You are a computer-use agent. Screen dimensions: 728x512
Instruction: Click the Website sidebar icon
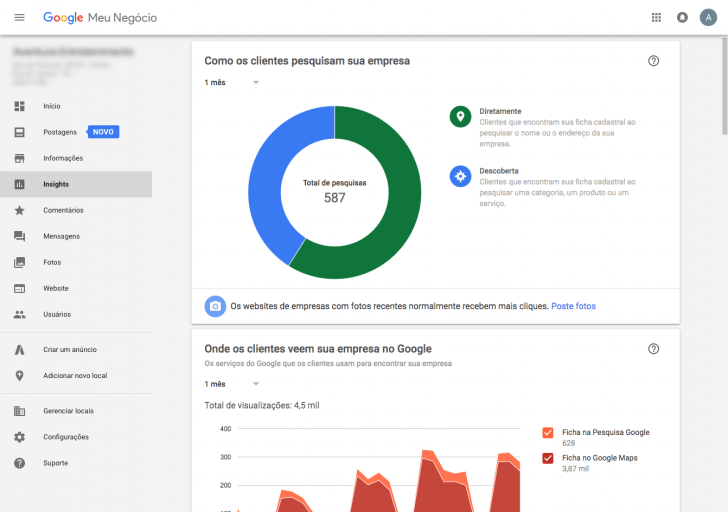20,288
